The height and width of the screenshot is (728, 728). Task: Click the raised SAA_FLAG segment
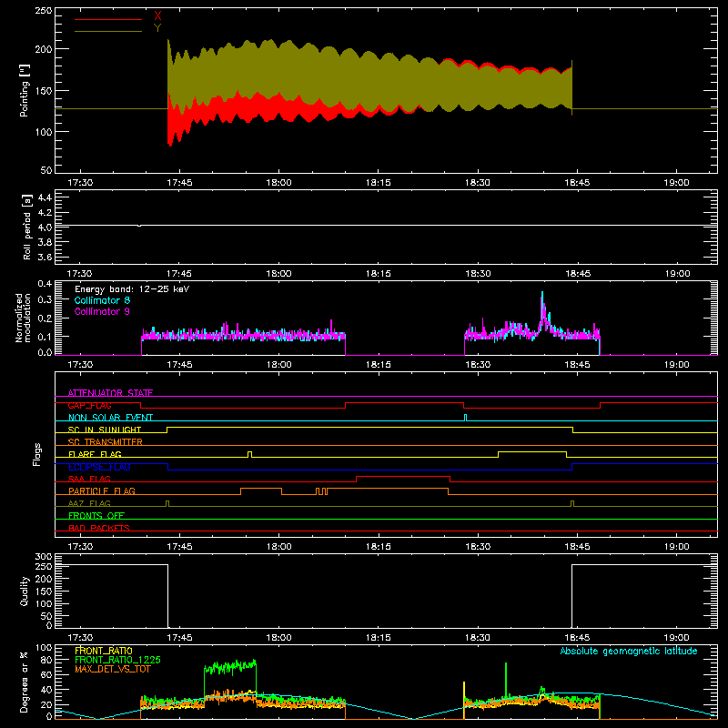click(x=403, y=476)
